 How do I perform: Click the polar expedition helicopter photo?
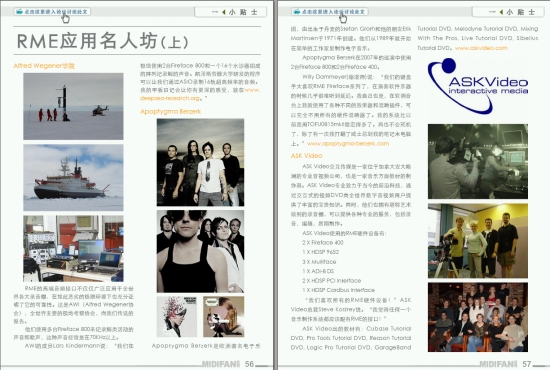coord(73,106)
